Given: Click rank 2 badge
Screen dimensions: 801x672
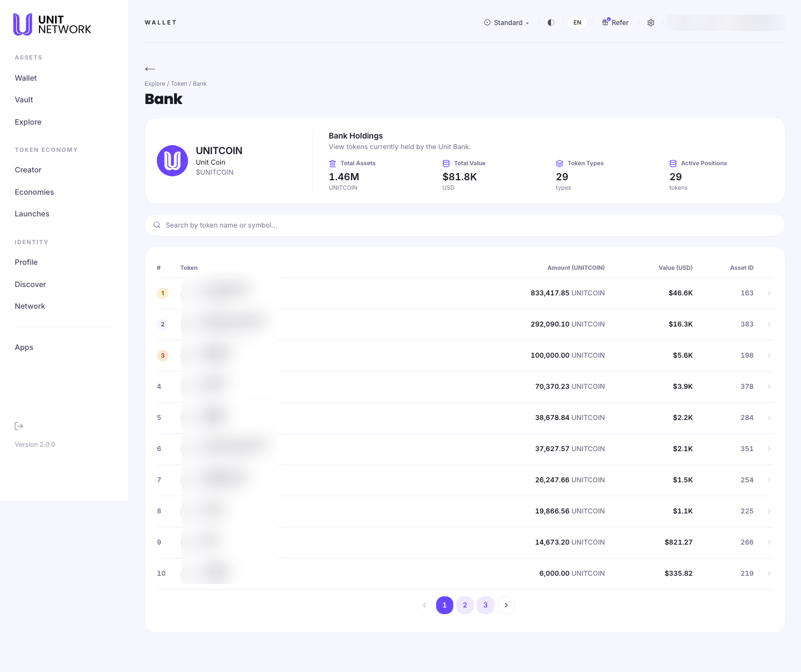Looking at the screenshot, I should 162,324.
